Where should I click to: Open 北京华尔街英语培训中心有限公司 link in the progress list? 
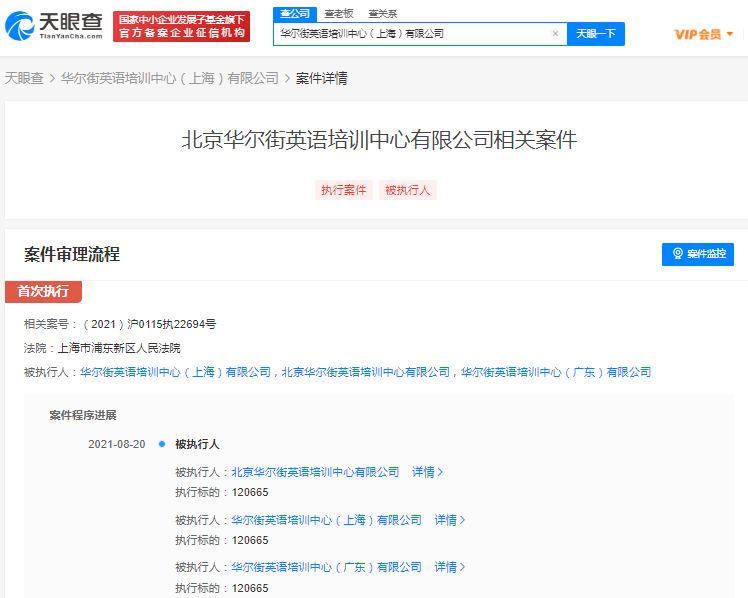tap(315, 472)
